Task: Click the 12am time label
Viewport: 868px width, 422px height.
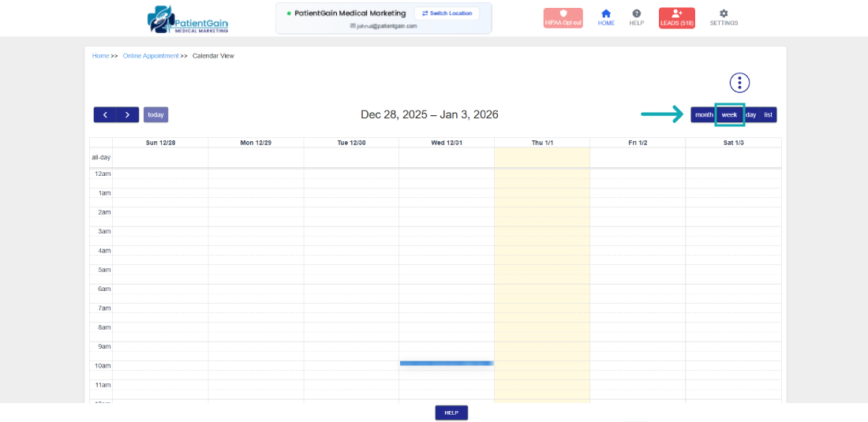Action: 104,174
